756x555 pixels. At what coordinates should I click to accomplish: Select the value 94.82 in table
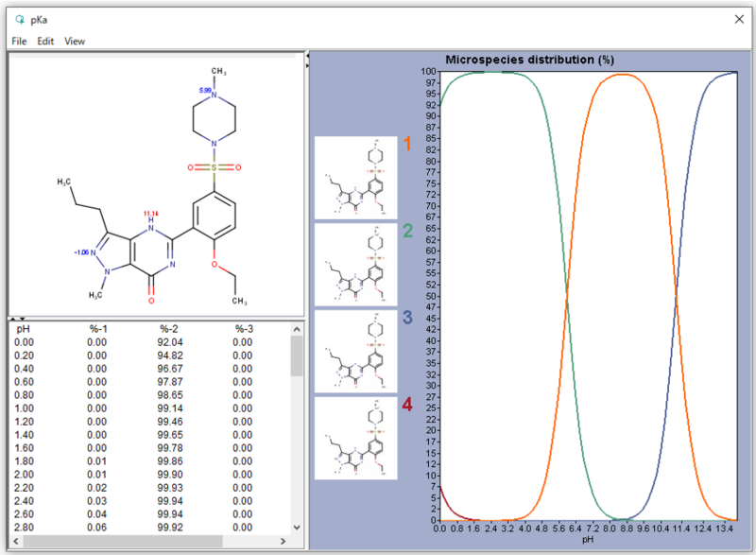[170, 356]
